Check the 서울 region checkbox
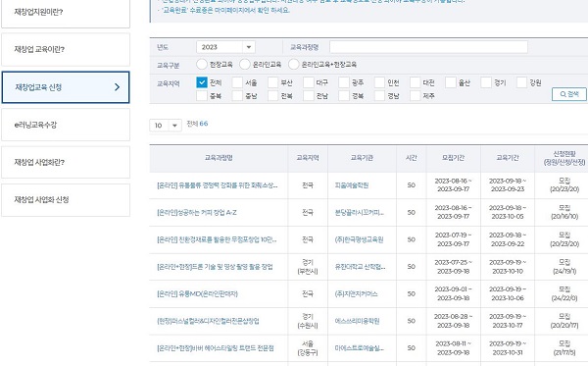 click(x=237, y=82)
